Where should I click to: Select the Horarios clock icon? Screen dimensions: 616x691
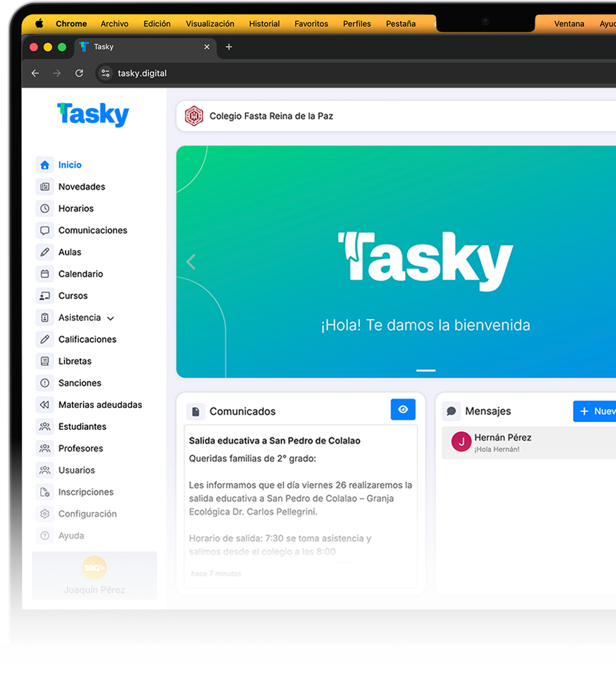pos(45,209)
